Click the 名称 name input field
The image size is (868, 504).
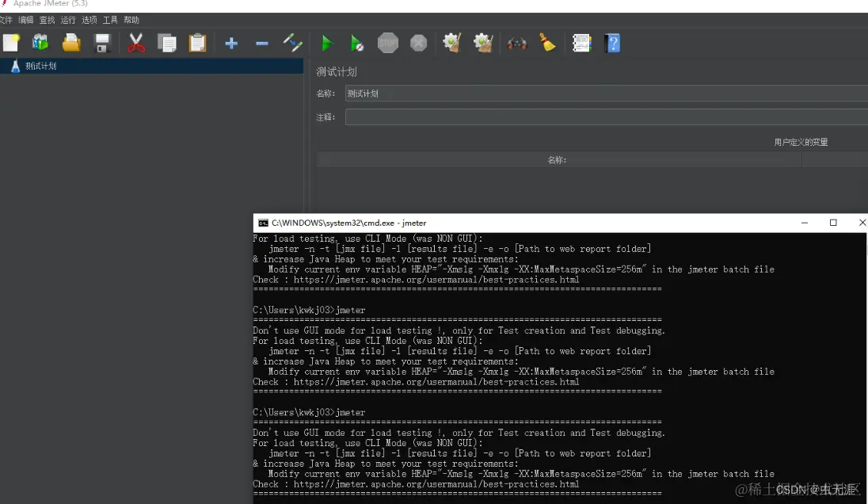[606, 94]
